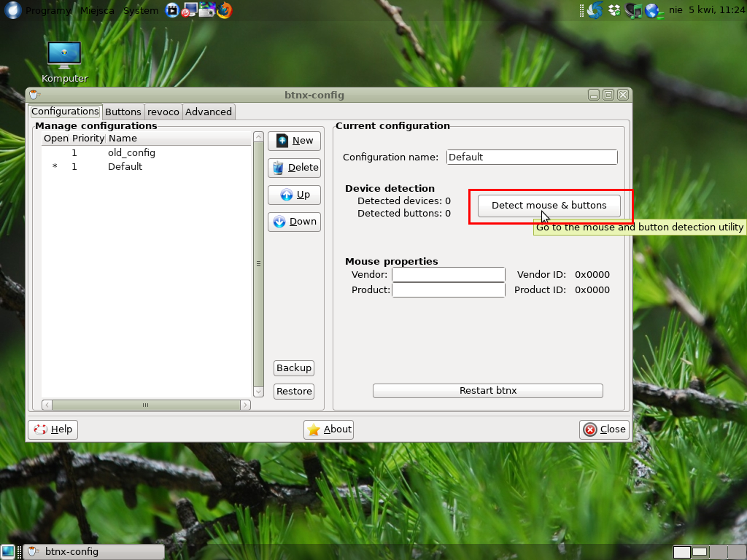Click the btnx-config taskbar entry

click(x=94, y=552)
